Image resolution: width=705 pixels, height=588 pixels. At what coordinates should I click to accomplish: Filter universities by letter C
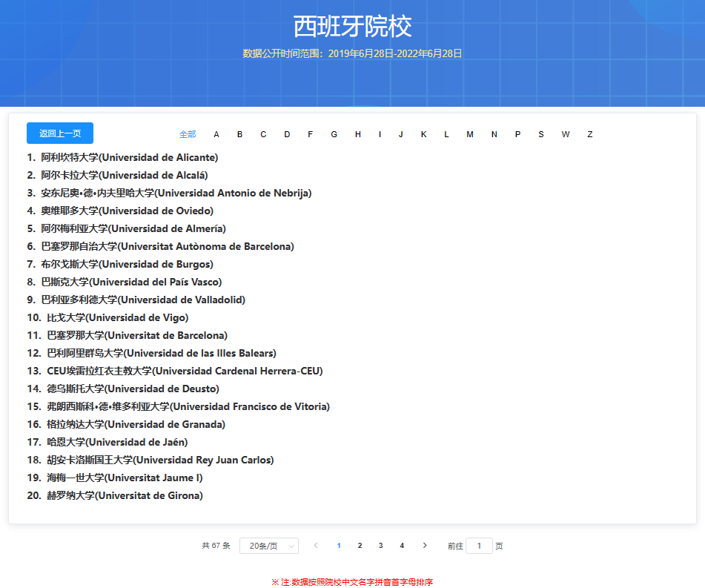coord(263,134)
